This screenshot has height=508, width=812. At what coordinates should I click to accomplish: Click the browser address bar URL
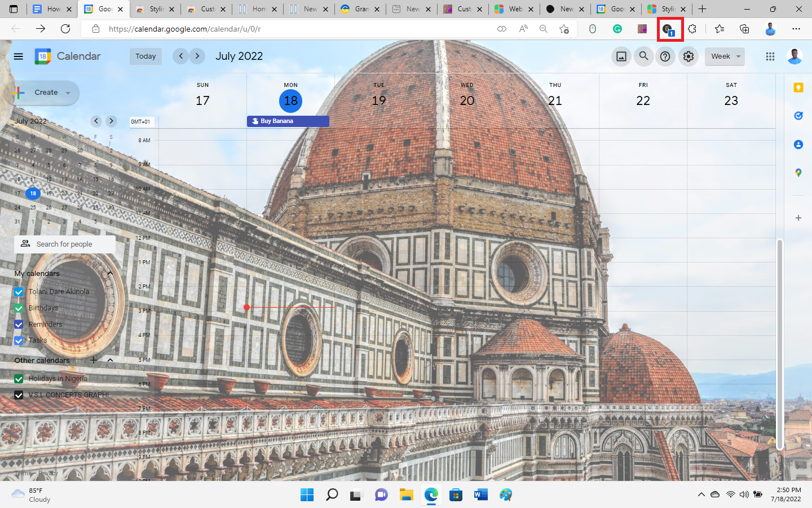point(185,29)
